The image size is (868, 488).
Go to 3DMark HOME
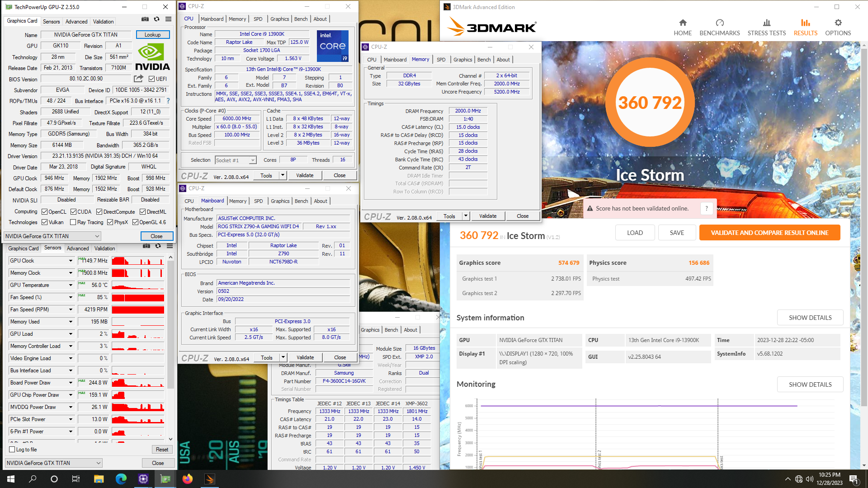click(x=683, y=27)
